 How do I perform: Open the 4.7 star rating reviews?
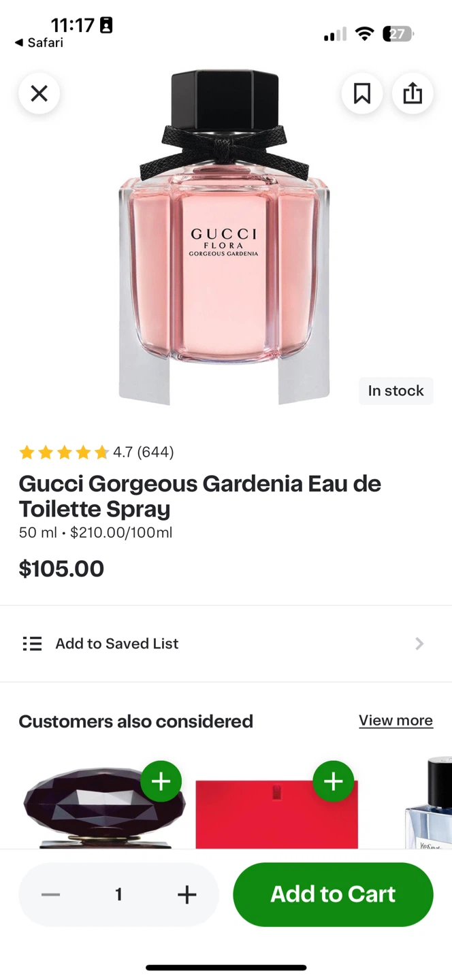(x=96, y=452)
